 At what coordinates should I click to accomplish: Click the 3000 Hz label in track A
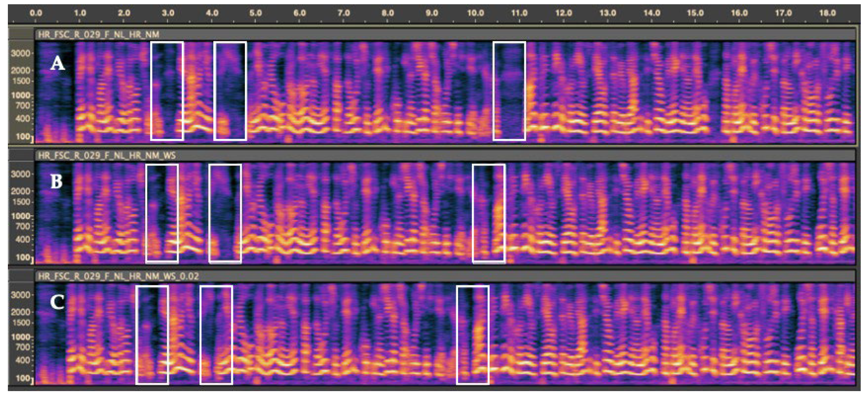[20, 53]
